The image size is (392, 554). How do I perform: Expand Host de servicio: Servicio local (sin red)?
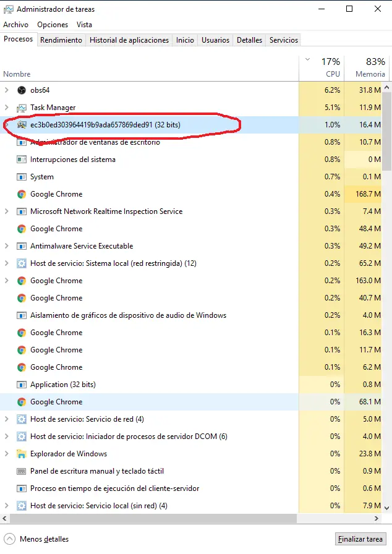click(x=6, y=506)
